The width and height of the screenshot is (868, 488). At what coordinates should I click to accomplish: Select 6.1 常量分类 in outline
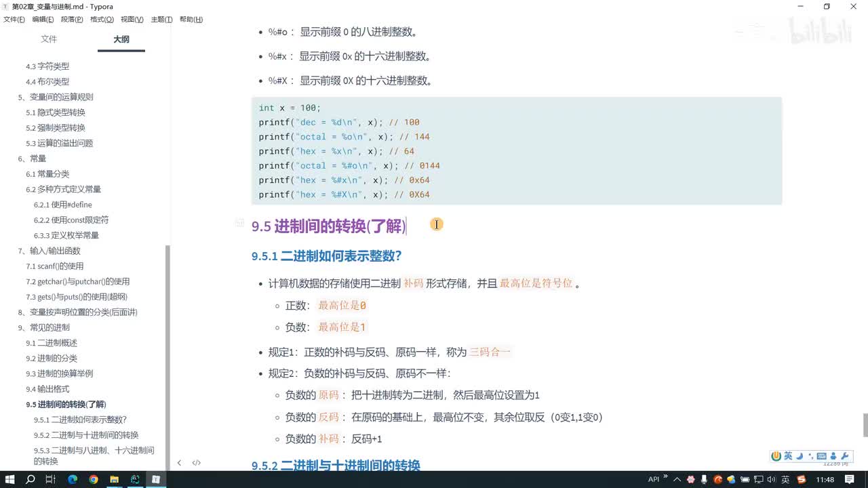coord(47,174)
